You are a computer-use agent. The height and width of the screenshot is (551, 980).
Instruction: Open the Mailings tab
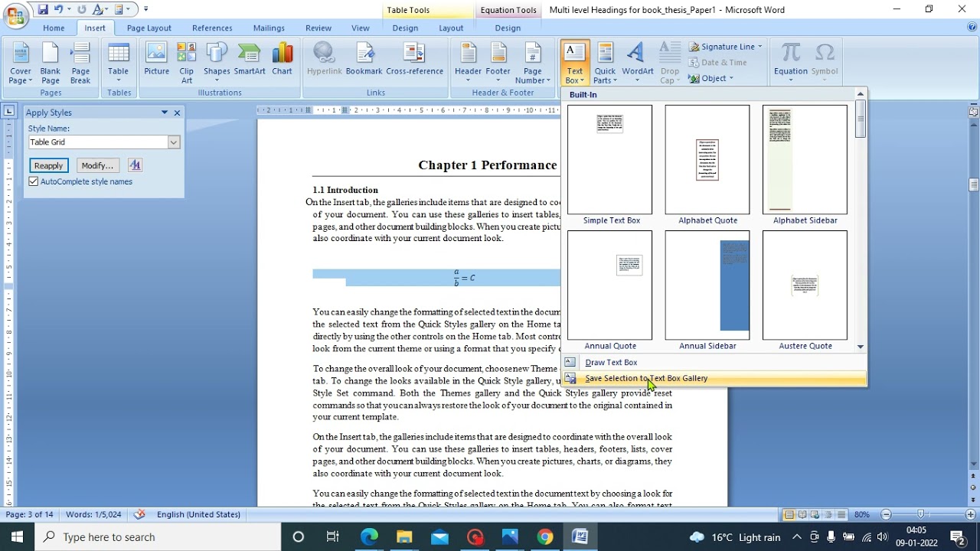click(x=269, y=28)
